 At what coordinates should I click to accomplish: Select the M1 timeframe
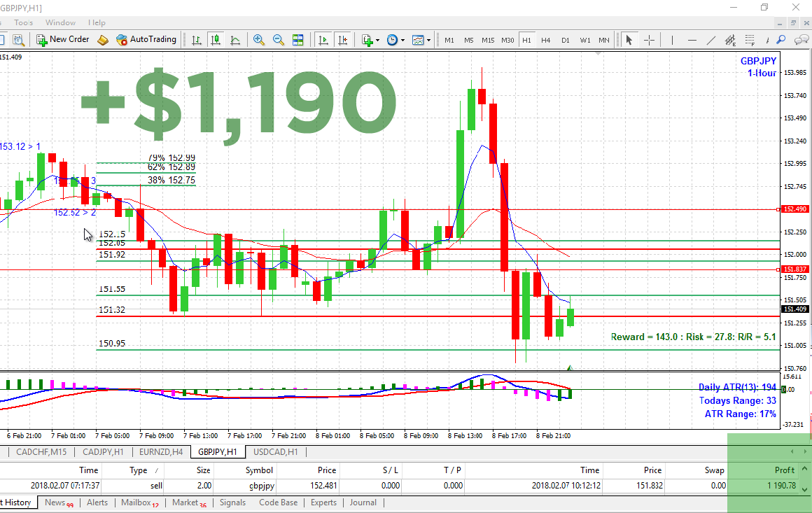(449, 40)
